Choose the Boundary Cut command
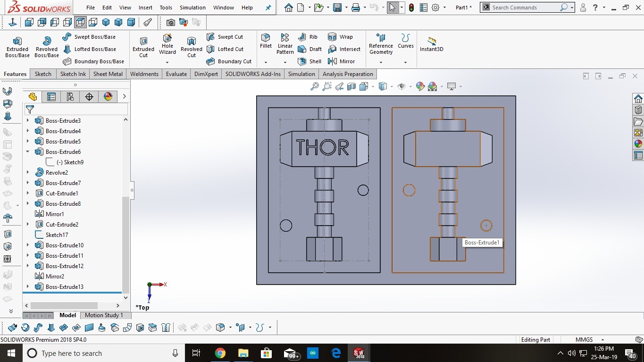Image resolution: width=644 pixels, height=362 pixels. tap(229, 61)
